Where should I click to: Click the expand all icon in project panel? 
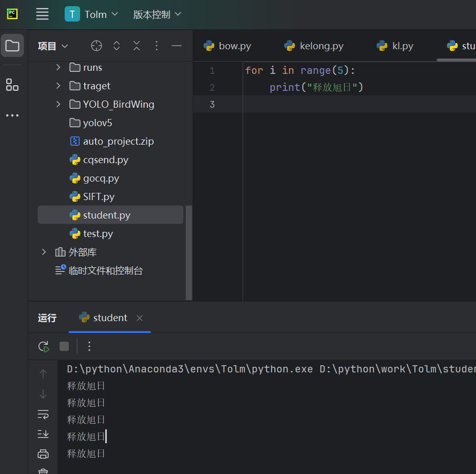[x=117, y=46]
